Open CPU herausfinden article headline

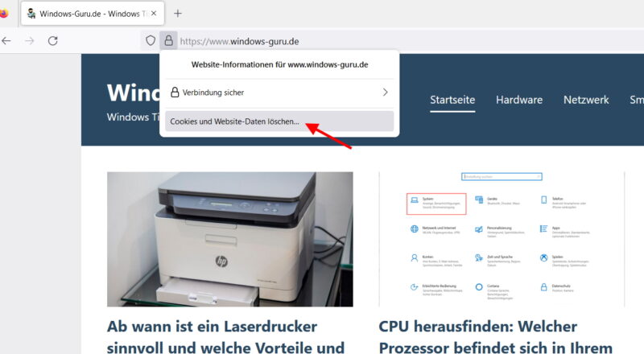pos(495,337)
